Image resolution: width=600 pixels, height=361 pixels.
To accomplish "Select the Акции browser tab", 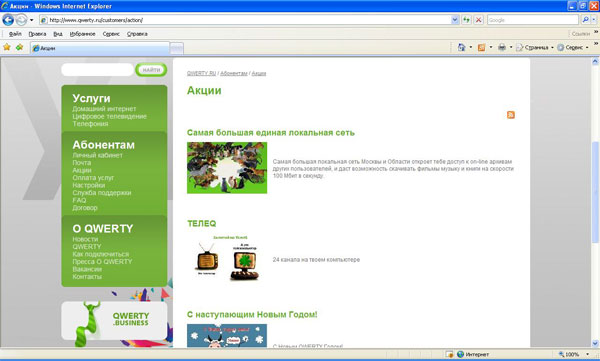I will 99,48.
